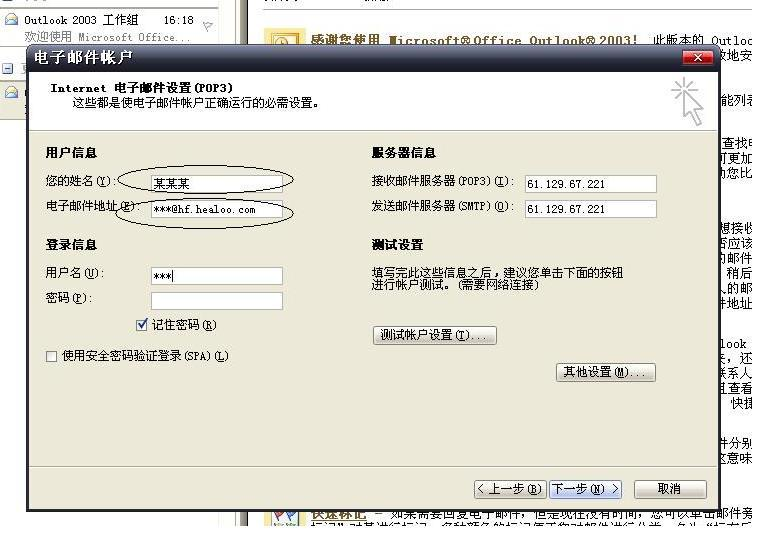Focus the 用户名 text field
This screenshot has width=769, height=539.
pyautogui.click(x=216, y=276)
